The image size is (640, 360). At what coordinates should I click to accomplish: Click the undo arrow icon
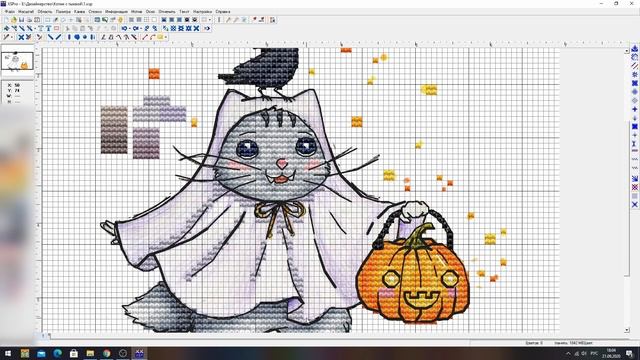124,28
